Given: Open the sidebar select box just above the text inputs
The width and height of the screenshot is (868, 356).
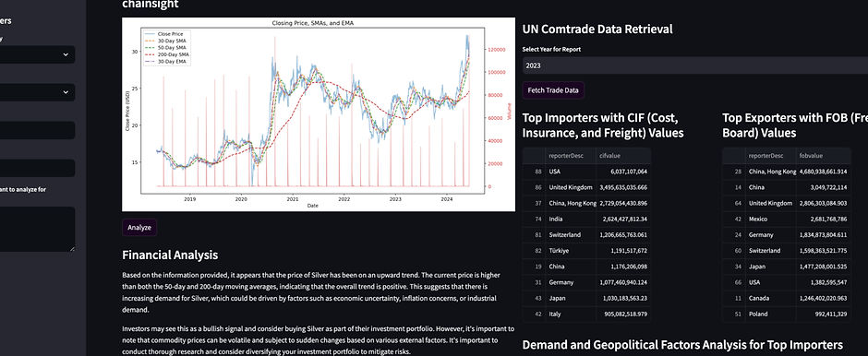Looking at the screenshot, I should [x=37, y=92].
